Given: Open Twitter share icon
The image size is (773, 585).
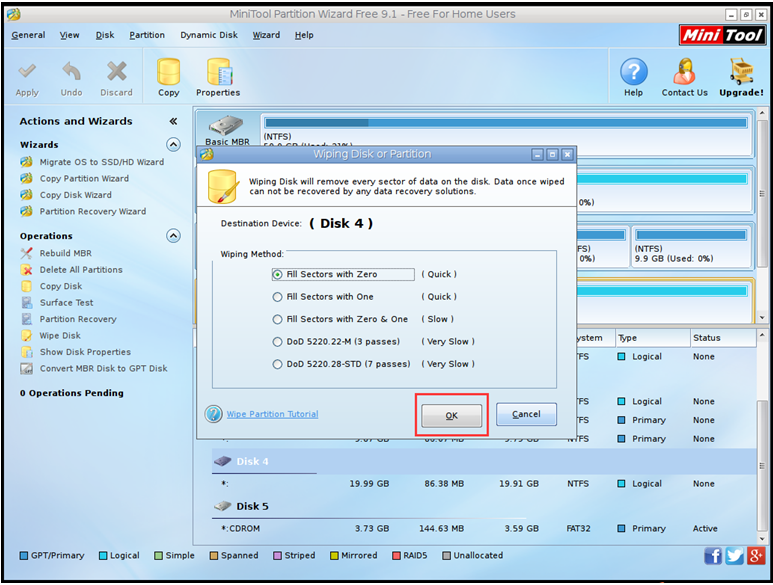Looking at the screenshot, I should (x=735, y=556).
